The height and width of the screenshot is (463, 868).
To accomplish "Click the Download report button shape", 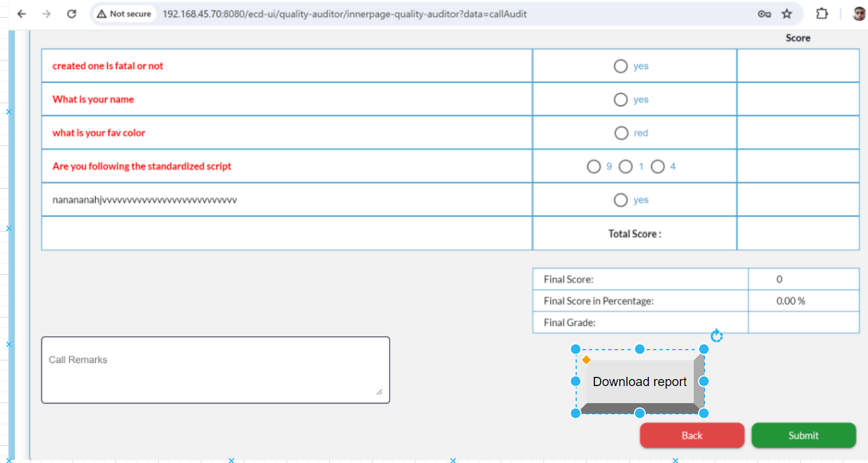I will click(x=639, y=382).
